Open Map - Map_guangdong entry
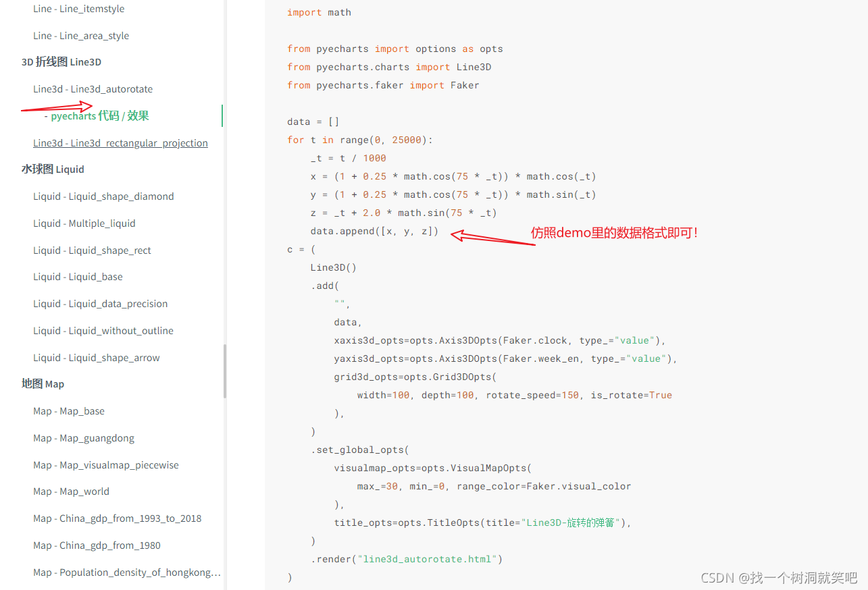The image size is (868, 590). pyautogui.click(x=84, y=438)
